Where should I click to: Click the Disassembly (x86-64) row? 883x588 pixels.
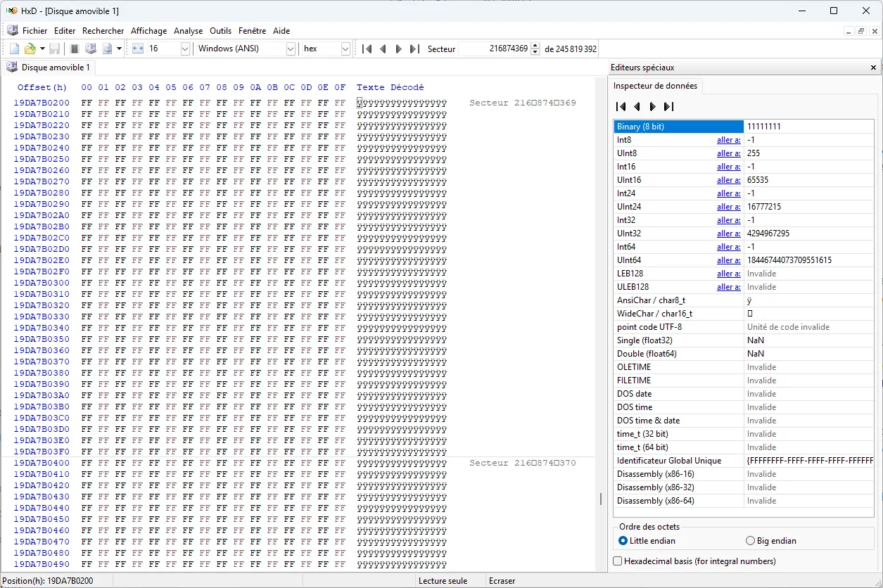tap(744, 501)
